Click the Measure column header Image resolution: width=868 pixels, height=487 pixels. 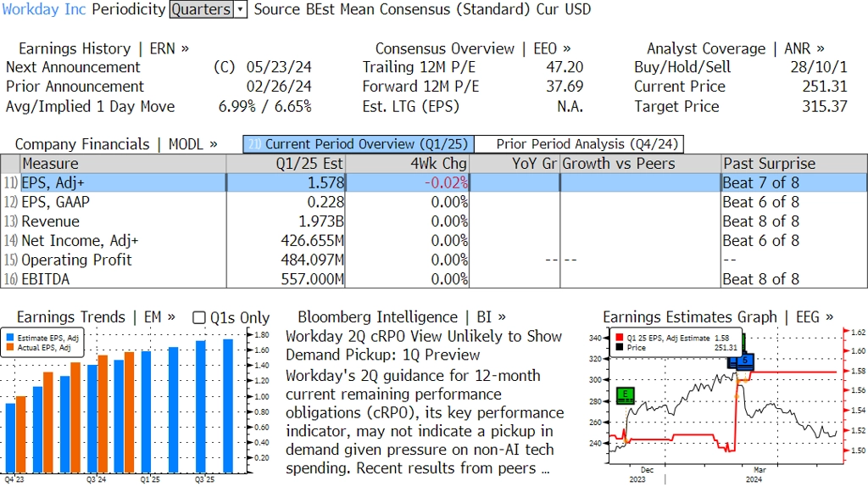(123, 164)
